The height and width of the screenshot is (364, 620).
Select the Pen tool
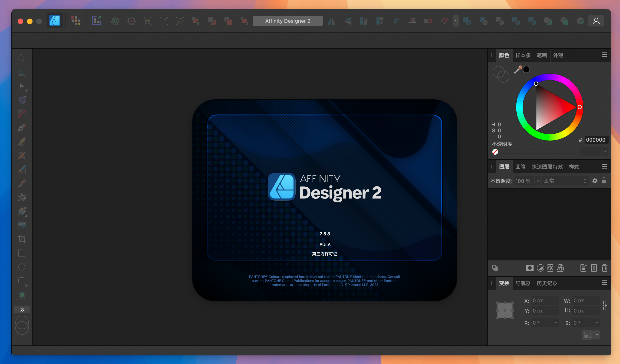22,128
